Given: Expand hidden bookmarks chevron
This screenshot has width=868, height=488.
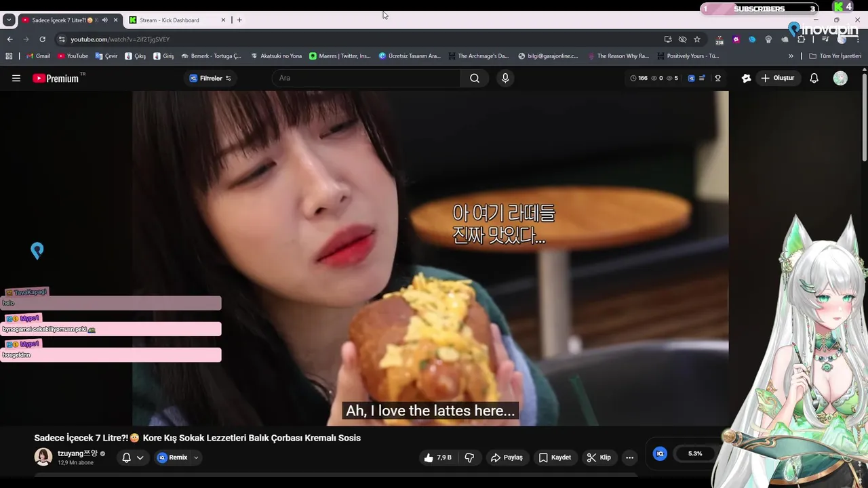Looking at the screenshot, I should point(791,56).
